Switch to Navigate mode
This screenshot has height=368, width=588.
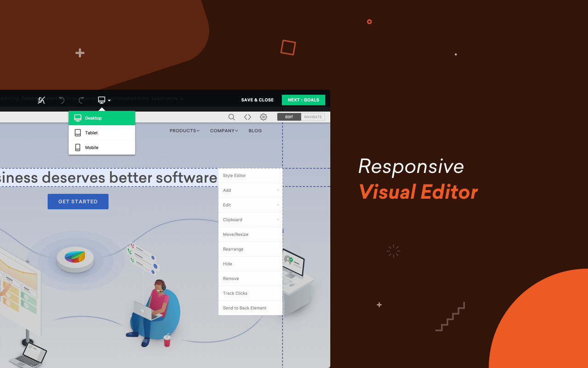313,117
